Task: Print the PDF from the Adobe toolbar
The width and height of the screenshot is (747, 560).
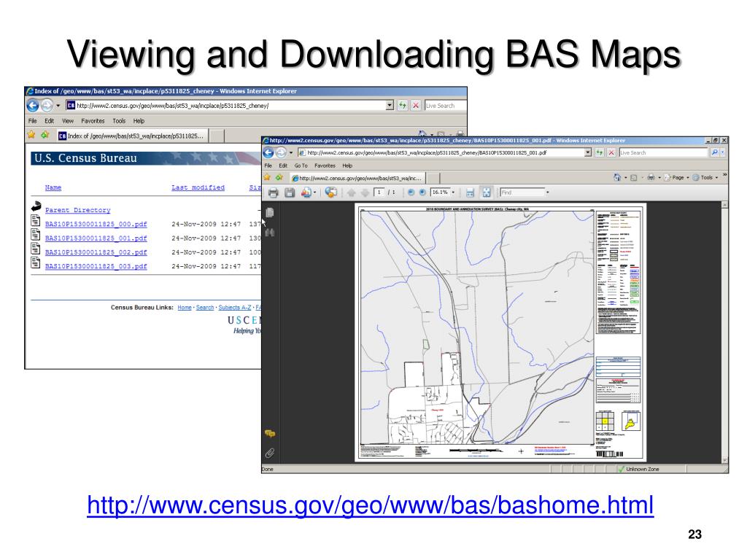Action: pyautogui.click(x=273, y=192)
